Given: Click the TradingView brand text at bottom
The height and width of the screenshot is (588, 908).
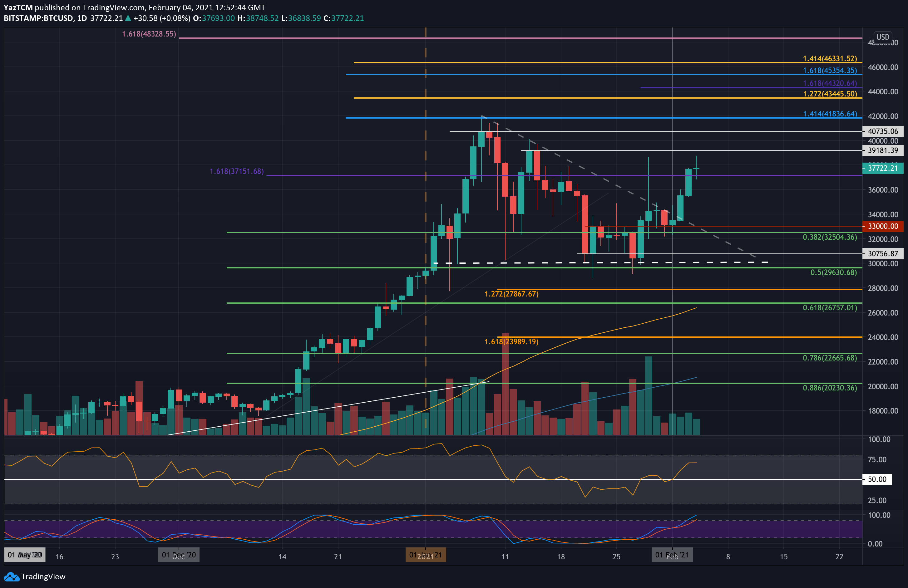Looking at the screenshot, I should [x=43, y=576].
